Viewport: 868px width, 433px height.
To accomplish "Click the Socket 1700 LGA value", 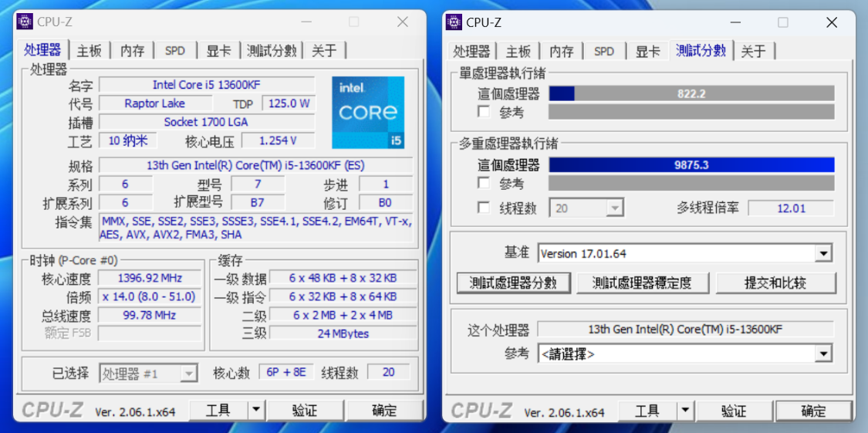I will pyautogui.click(x=207, y=122).
